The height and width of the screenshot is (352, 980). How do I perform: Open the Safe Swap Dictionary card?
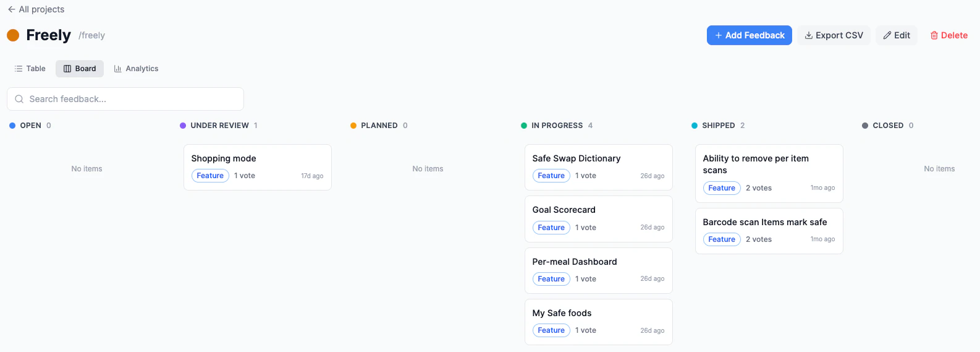(599, 167)
